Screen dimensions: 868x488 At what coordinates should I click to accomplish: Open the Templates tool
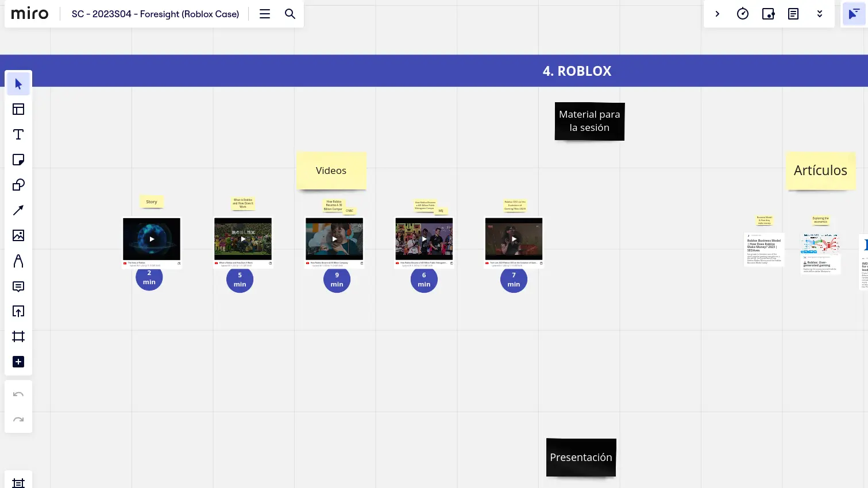[x=18, y=109]
